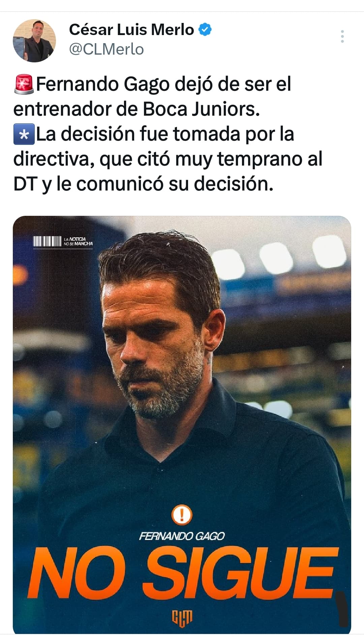This screenshot has width=364, height=639.
Task: Tap the text 'entrenador de Boca Juniors.'
Action: (136, 109)
